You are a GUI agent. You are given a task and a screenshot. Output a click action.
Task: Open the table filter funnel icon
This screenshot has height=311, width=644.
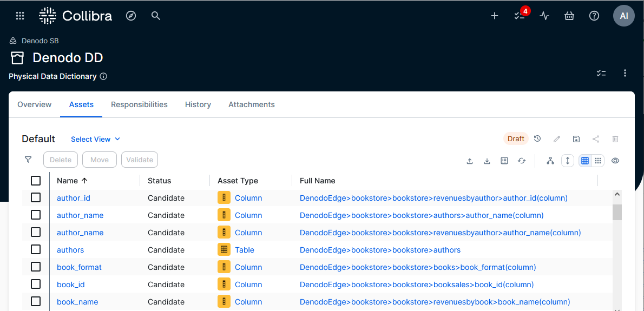pyautogui.click(x=28, y=159)
